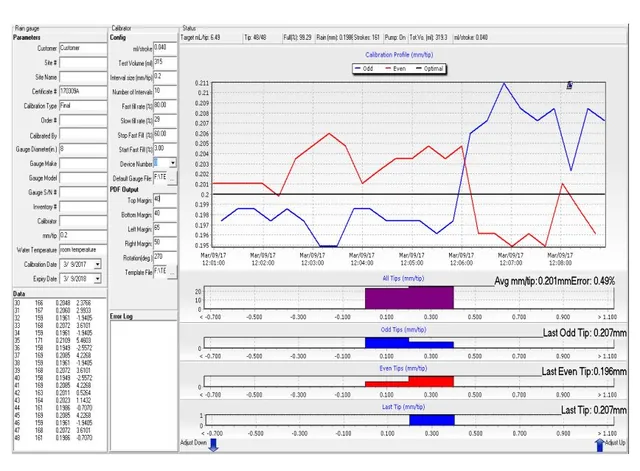The image size is (640, 471).
Task: Click the Adjust Up blue arrow
Action: [600, 445]
